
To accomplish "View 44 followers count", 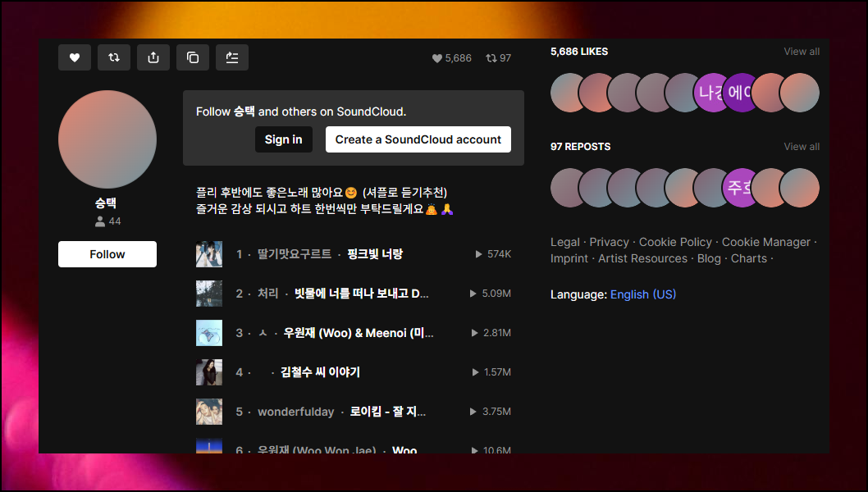I will 108,221.
